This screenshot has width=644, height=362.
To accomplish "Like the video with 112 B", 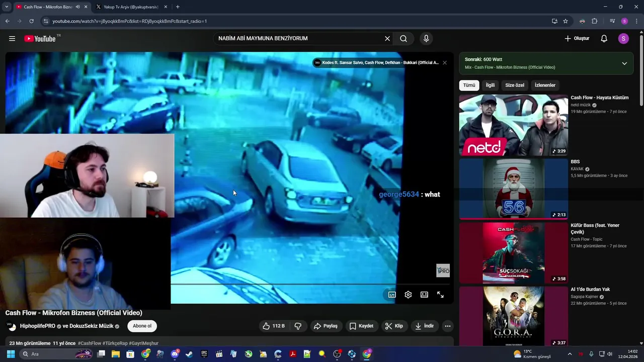I will point(274,326).
